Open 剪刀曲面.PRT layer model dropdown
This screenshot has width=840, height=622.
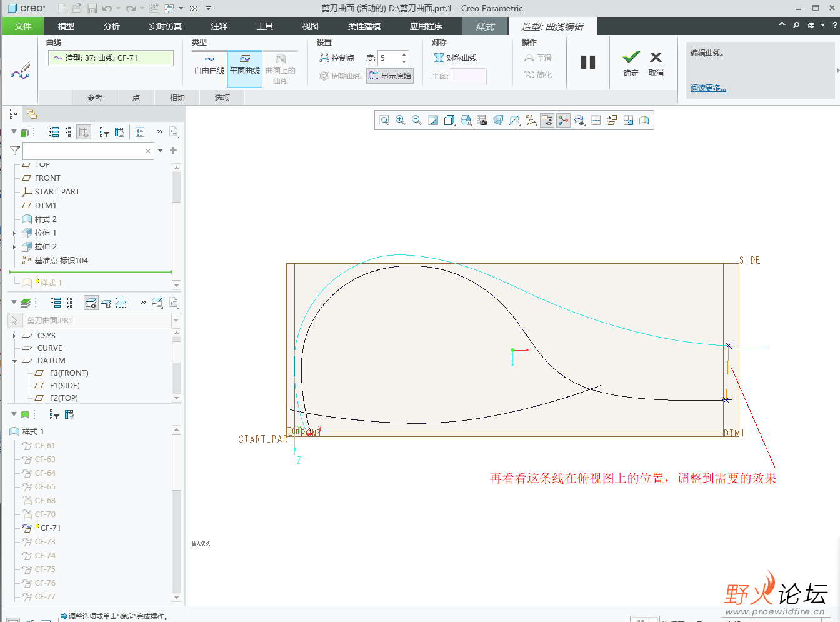coord(176,320)
